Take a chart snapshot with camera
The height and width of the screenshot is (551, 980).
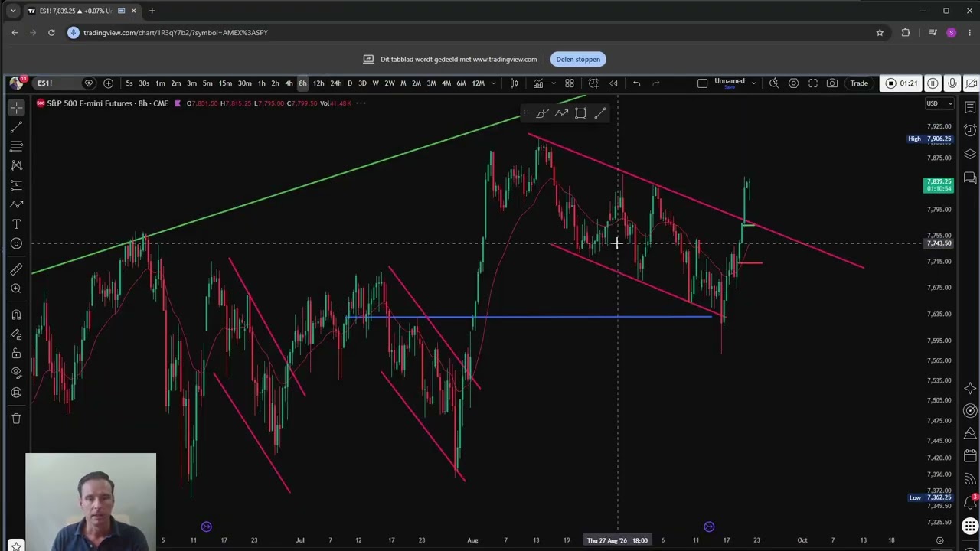tap(832, 83)
